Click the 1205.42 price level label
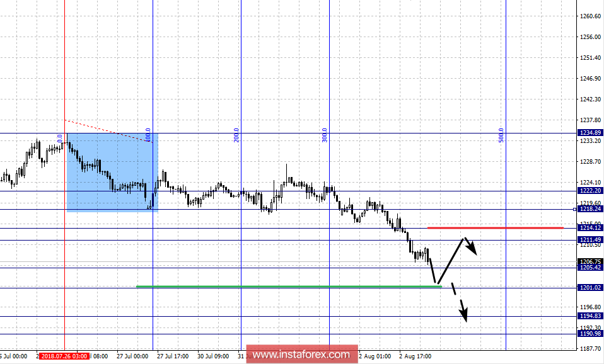Viewport: 604px width, 364px height. (591, 268)
